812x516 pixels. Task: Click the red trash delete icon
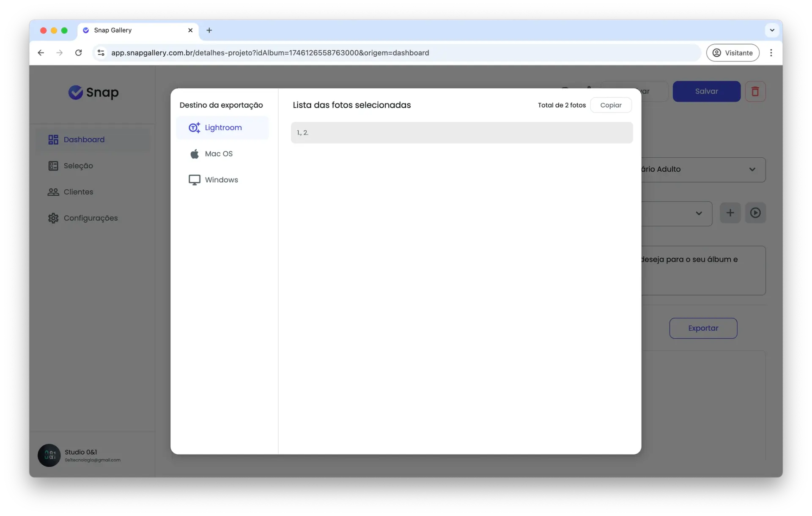(755, 91)
